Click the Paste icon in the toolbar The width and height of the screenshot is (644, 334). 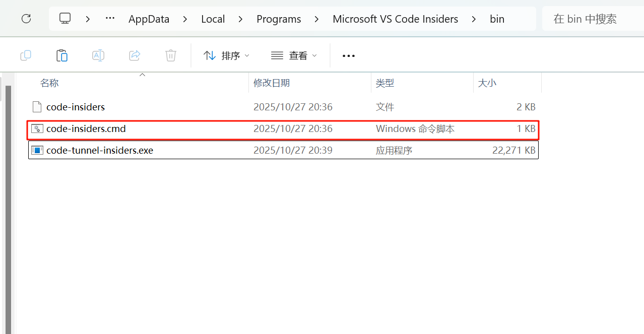pos(61,55)
